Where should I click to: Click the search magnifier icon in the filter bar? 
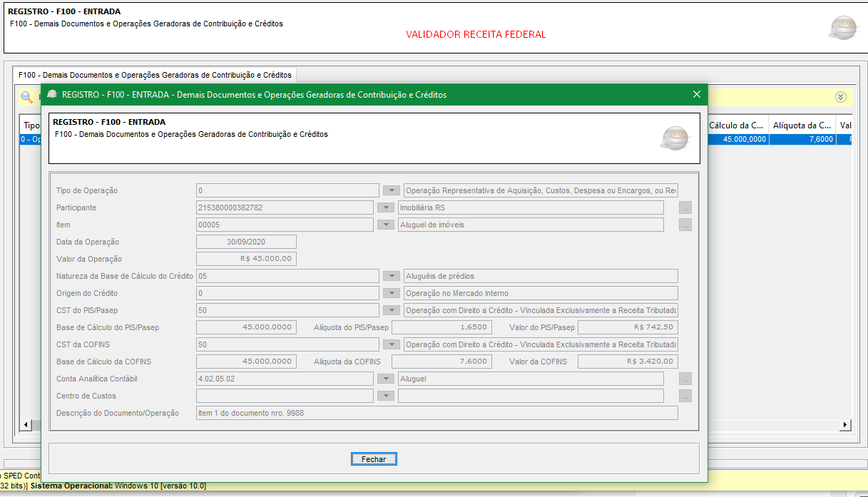(x=26, y=97)
